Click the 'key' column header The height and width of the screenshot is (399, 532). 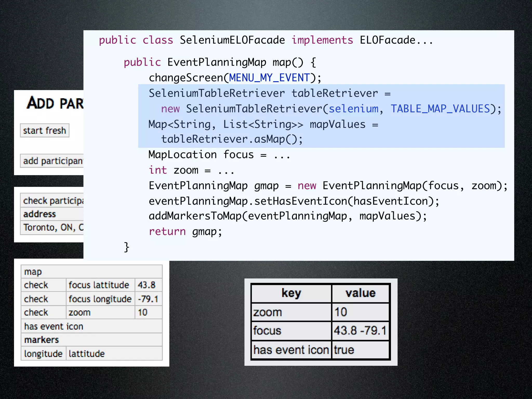291,293
